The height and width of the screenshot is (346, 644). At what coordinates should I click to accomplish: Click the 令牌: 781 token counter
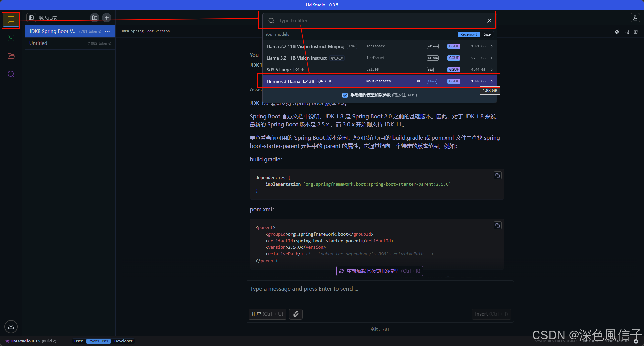tap(380, 329)
